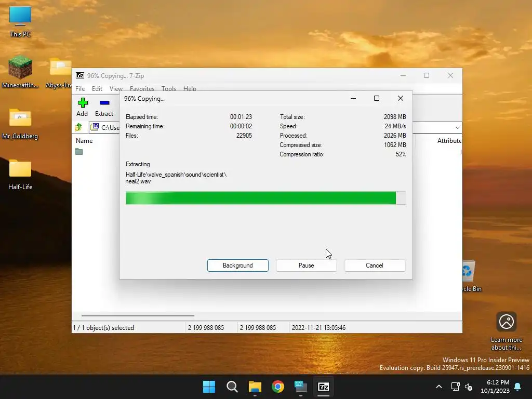Click the Compression ratio value 52%
The image size is (532, 399).
tap(401, 154)
